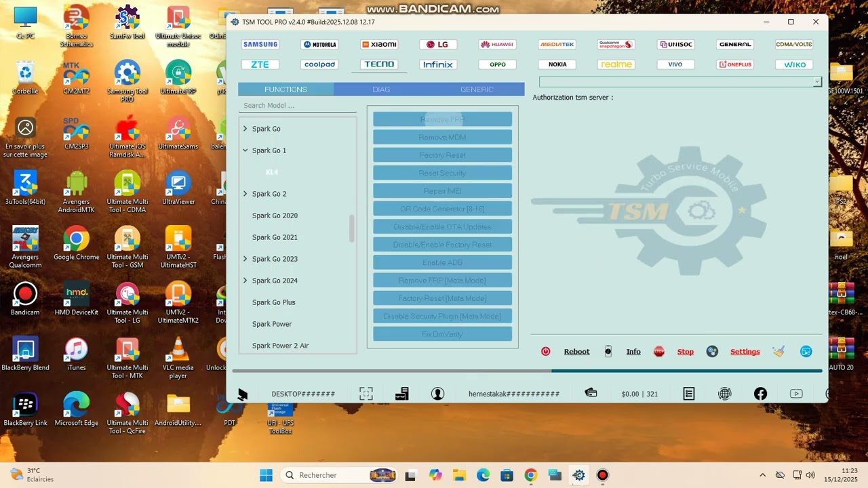Click the globe icon in TSM status bar
Screen dimensions: 868x488
[725, 394]
